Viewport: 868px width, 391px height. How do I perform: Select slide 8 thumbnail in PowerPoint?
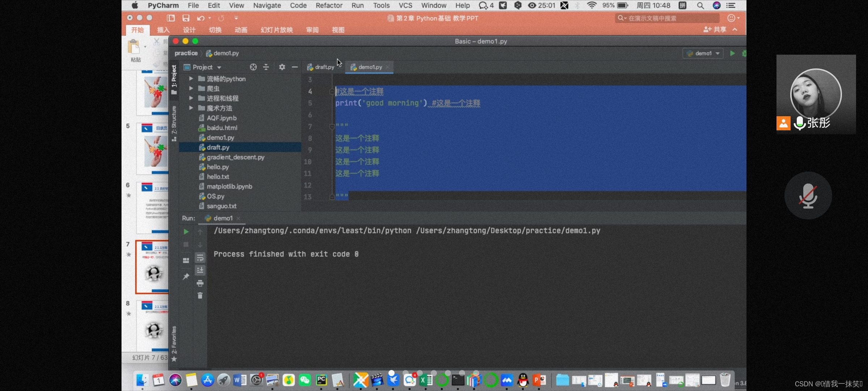[x=152, y=325]
